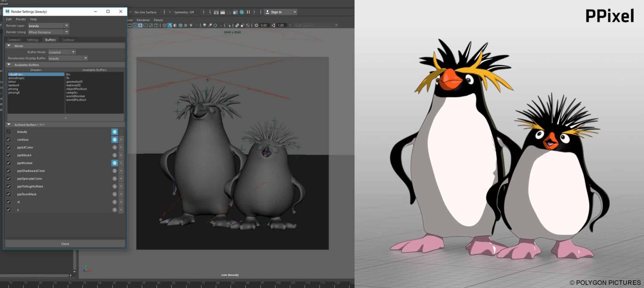Select geometryID in the Available Buffers list
Viewport: 644px width, 288px height.
tap(75, 82)
